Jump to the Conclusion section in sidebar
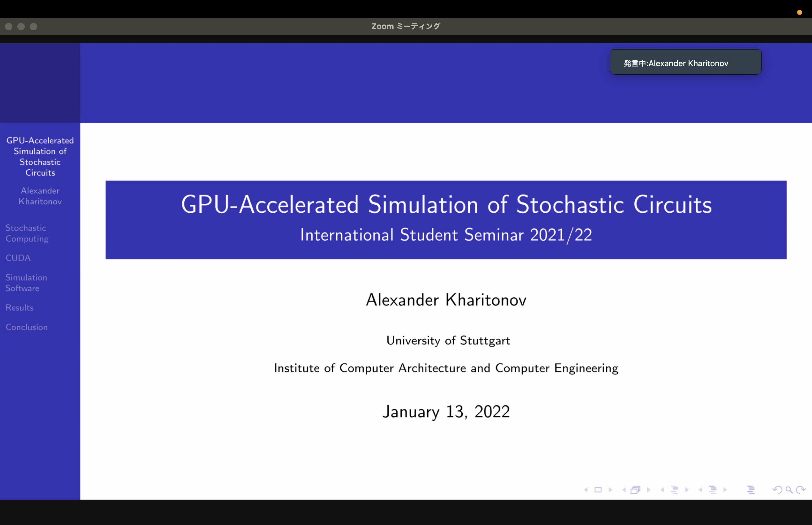Screen dimensions: 812x525 click(x=27, y=327)
